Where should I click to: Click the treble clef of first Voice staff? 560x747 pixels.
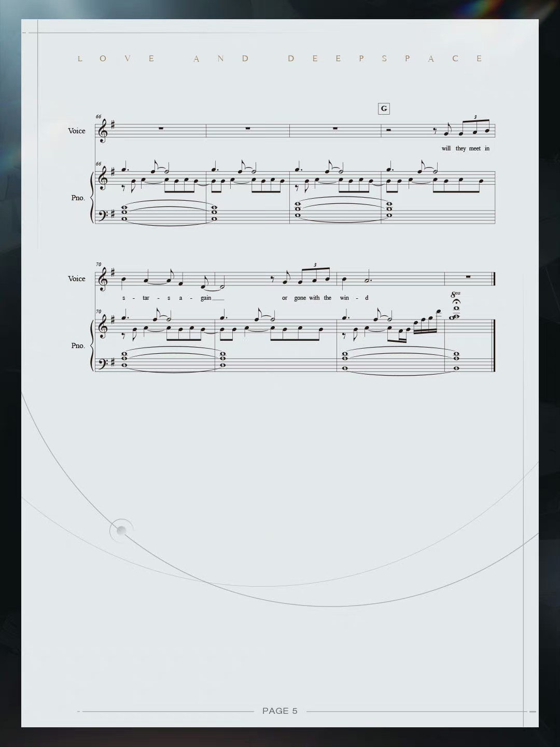[103, 131]
